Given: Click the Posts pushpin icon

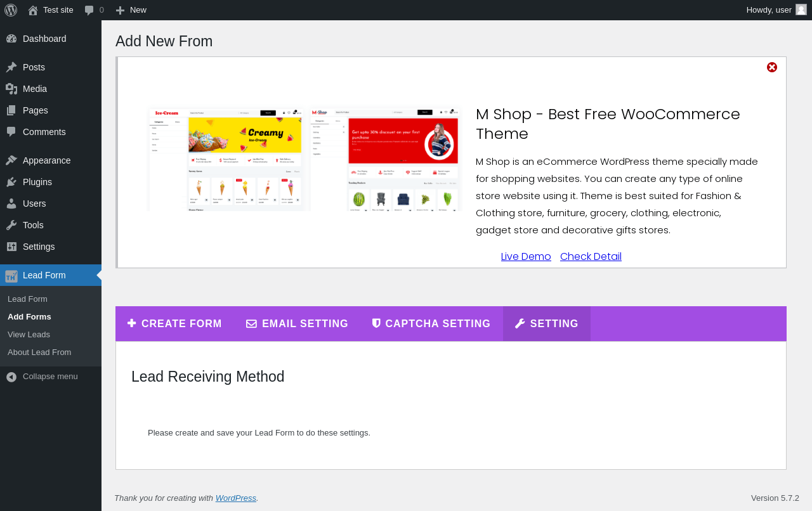Looking at the screenshot, I should click(x=11, y=67).
